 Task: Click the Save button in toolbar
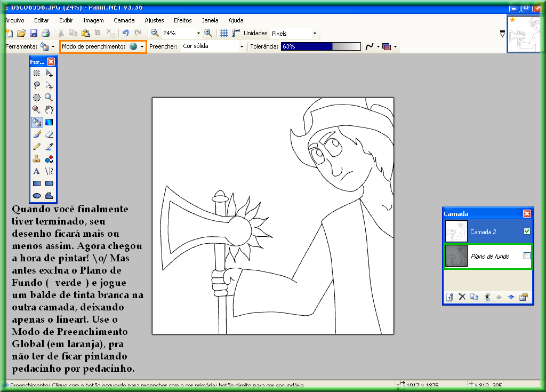click(x=34, y=33)
